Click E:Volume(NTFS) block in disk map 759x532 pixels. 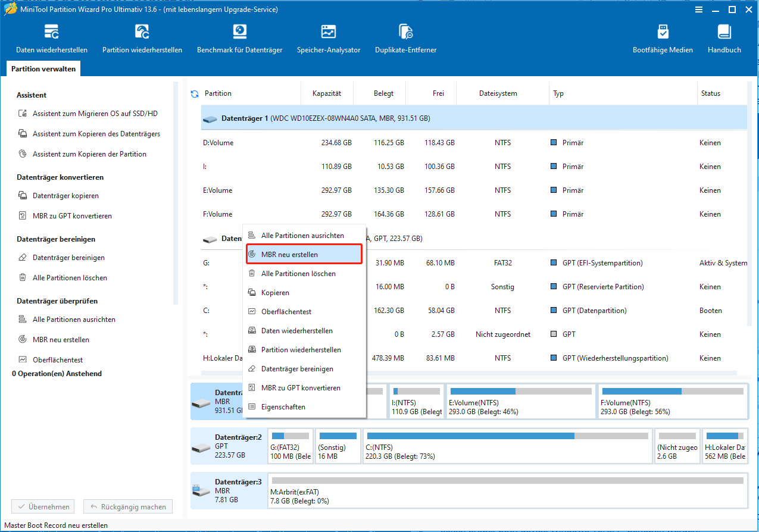coord(521,401)
